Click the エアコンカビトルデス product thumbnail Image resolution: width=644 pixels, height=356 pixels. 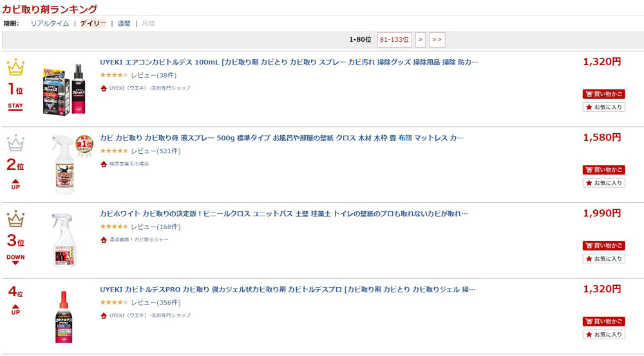coord(64,89)
